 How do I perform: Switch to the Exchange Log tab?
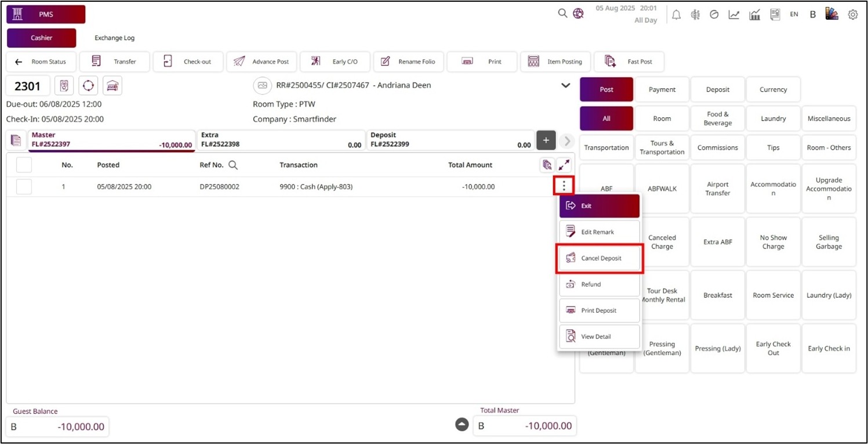click(114, 38)
